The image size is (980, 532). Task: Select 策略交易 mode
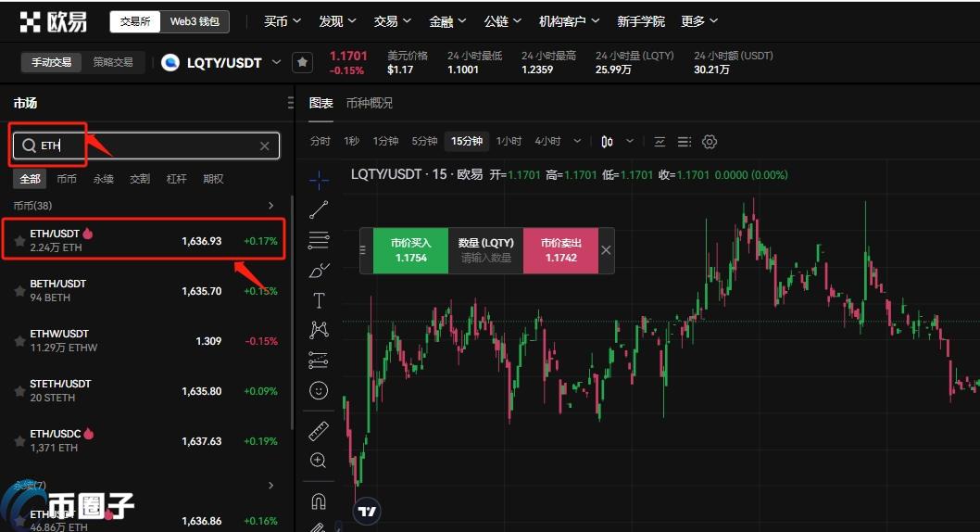(x=113, y=62)
